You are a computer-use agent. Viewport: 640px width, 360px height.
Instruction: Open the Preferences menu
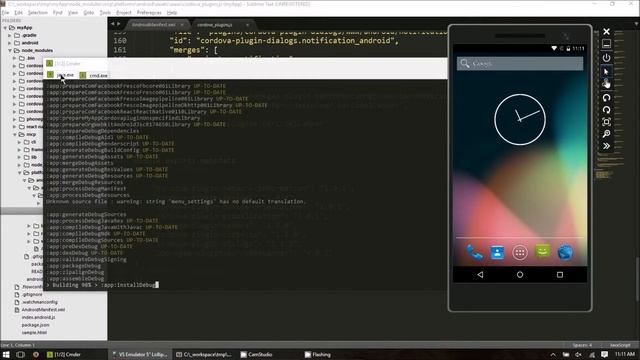pyautogui.click(x=149, y=13)
